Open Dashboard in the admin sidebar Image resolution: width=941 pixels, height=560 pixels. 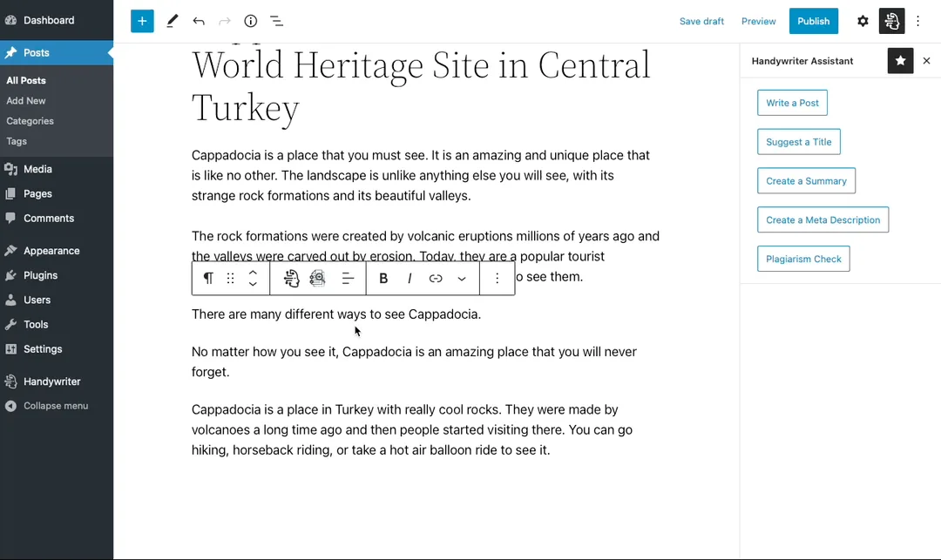57,20
